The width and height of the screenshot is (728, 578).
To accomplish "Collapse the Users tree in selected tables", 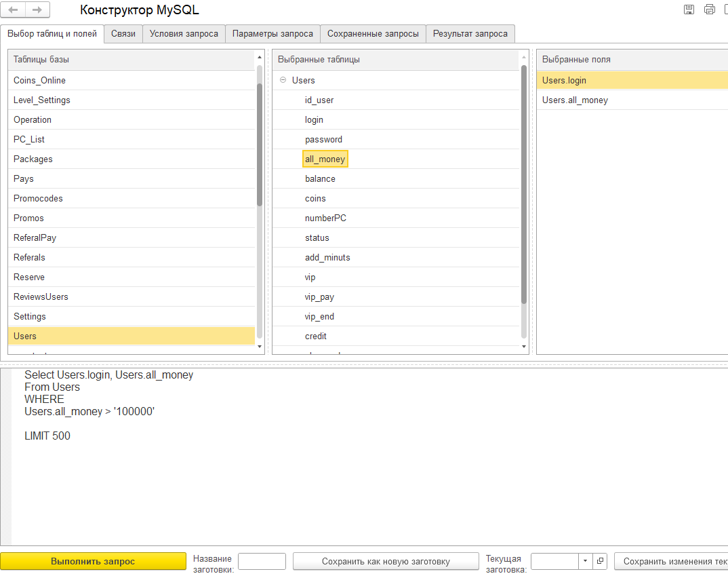I will [x=283, y=80].
